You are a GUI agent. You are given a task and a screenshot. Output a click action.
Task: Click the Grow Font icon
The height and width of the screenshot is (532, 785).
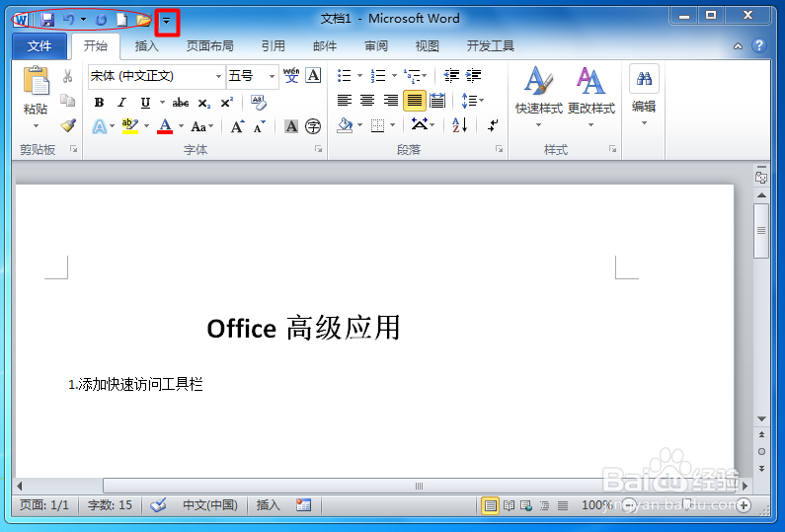click(237, 126)
